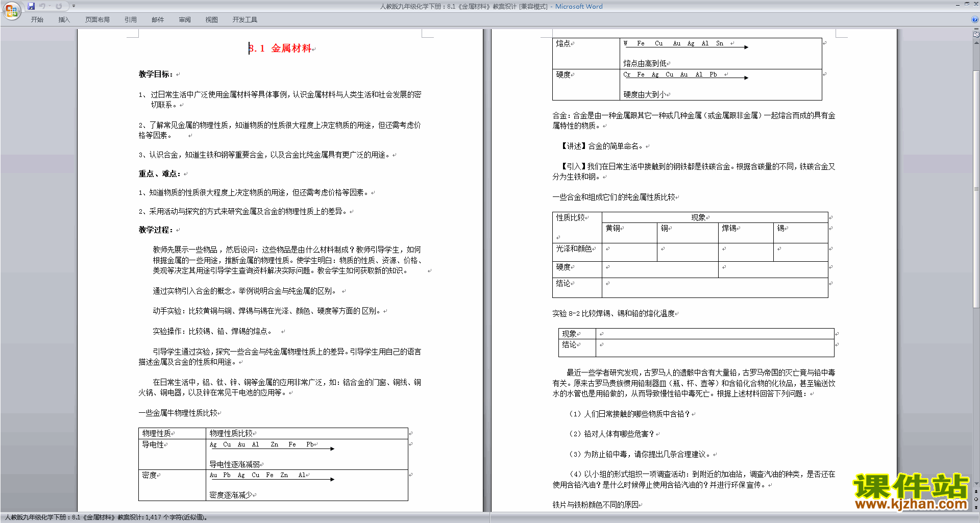Click the heading 重点、难点
The height and width of the screenshot is (523, 980).
[x=160, y=173]
